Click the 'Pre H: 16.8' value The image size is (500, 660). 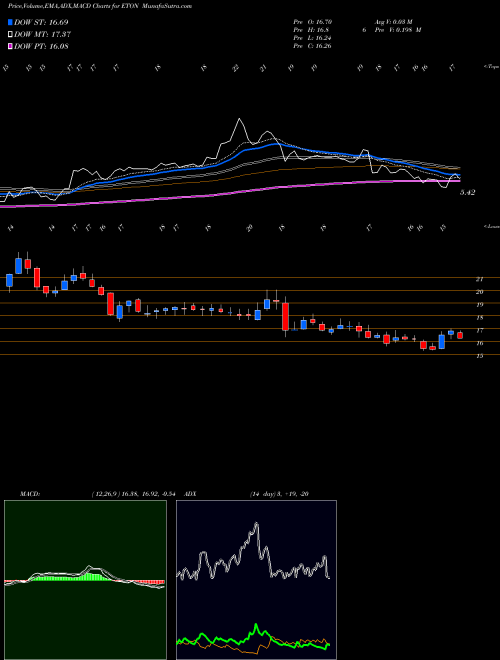point(311,30)
